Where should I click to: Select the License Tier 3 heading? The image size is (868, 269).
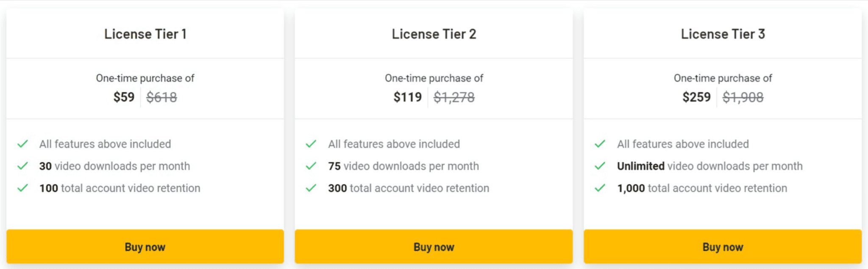tap(723, 34)
